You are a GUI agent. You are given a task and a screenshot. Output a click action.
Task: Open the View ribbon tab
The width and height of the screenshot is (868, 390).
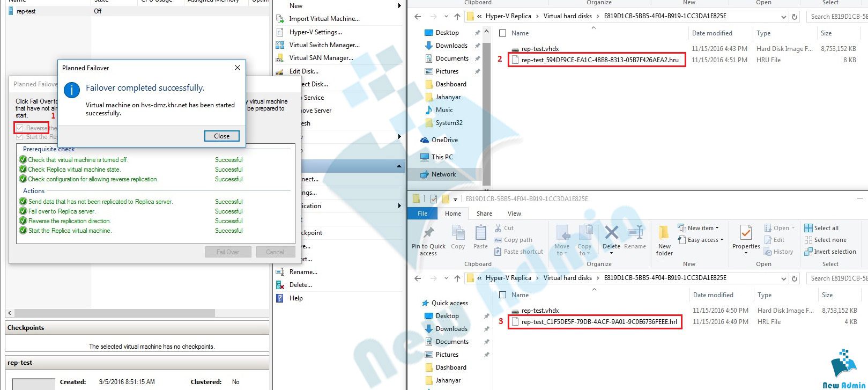coord(514,214)
